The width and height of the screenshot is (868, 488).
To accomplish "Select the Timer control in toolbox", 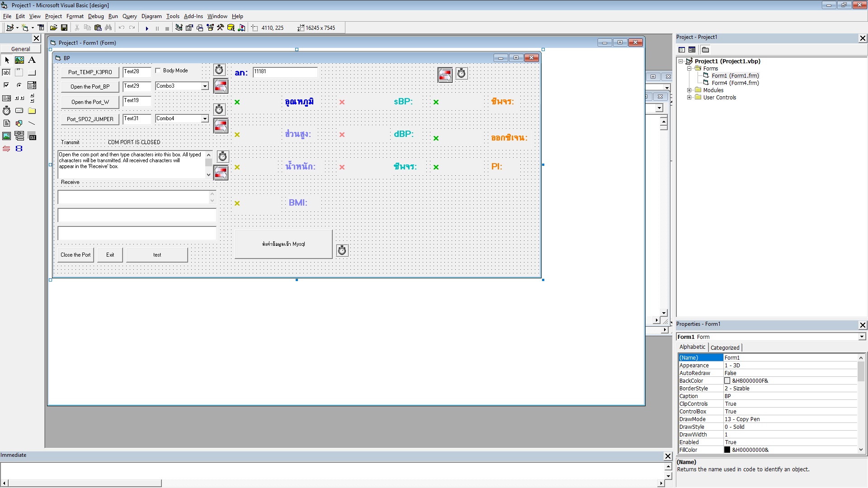I will 6,111.
